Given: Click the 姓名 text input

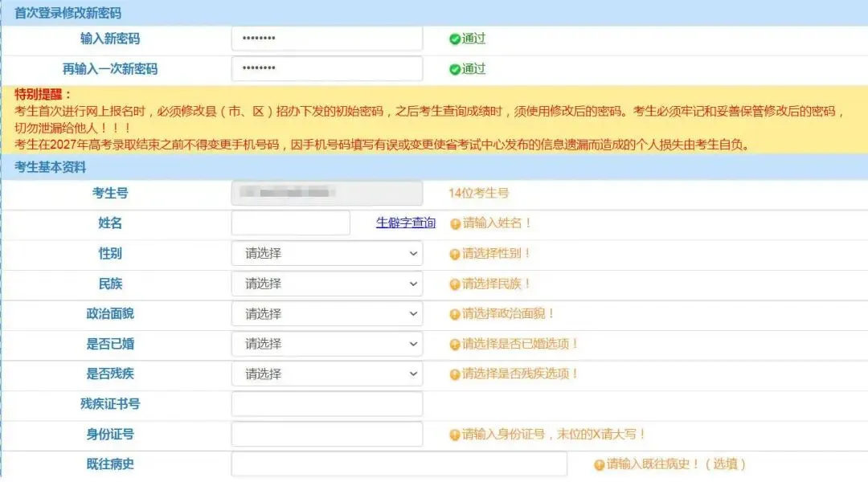Looking at the screenshot, I should tap(291, 223).
